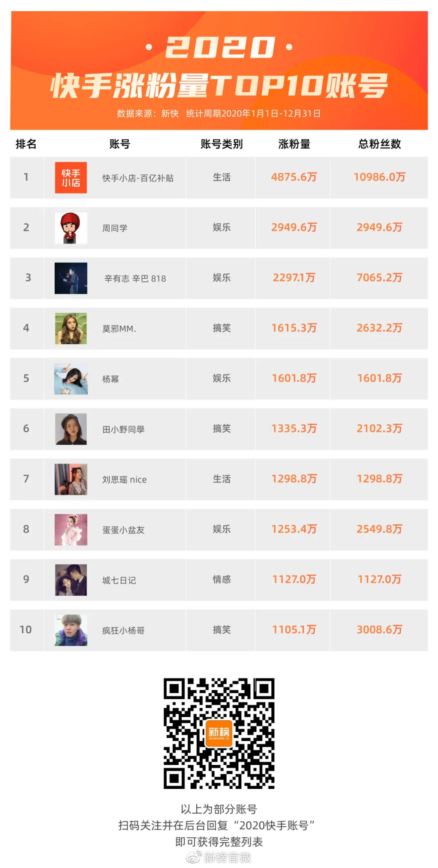Click the 排名 column header
438x868 pixels.
pyautogui.click(x=26, y=144)
